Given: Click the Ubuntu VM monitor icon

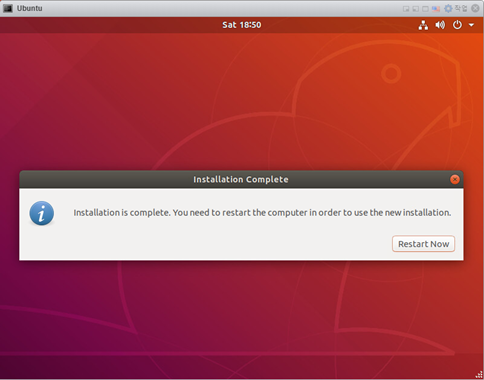Looking at the screenshot, I should click(x=8, y=8).
